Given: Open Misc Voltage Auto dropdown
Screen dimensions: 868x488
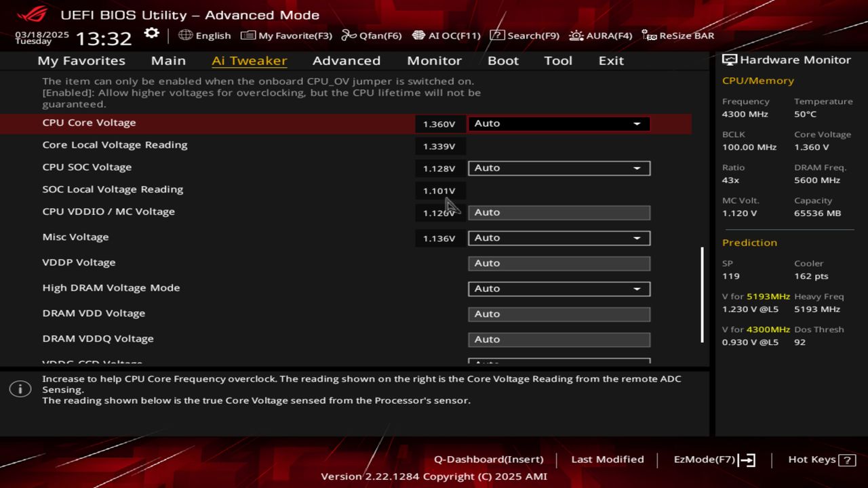Looking at the screenshot, I should [x=559, y=238].
